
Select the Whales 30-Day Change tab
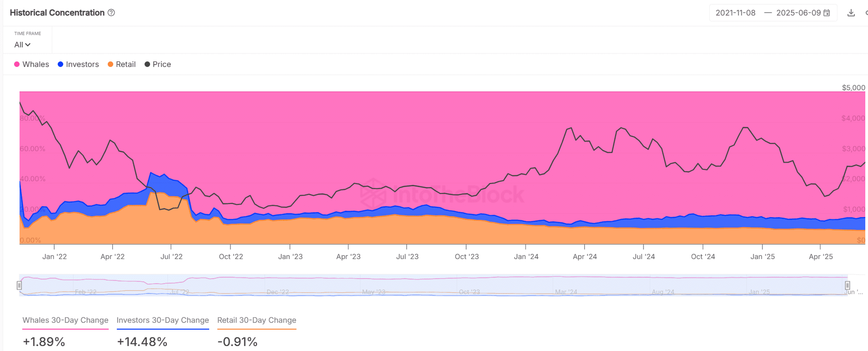click(x=65, y=320)
